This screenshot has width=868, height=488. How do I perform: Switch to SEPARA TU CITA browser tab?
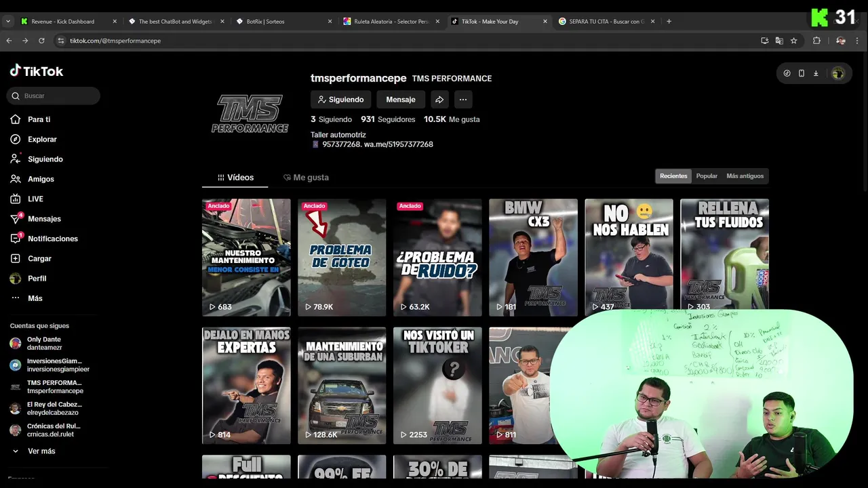pyautogui.click(x=607, y=21)
